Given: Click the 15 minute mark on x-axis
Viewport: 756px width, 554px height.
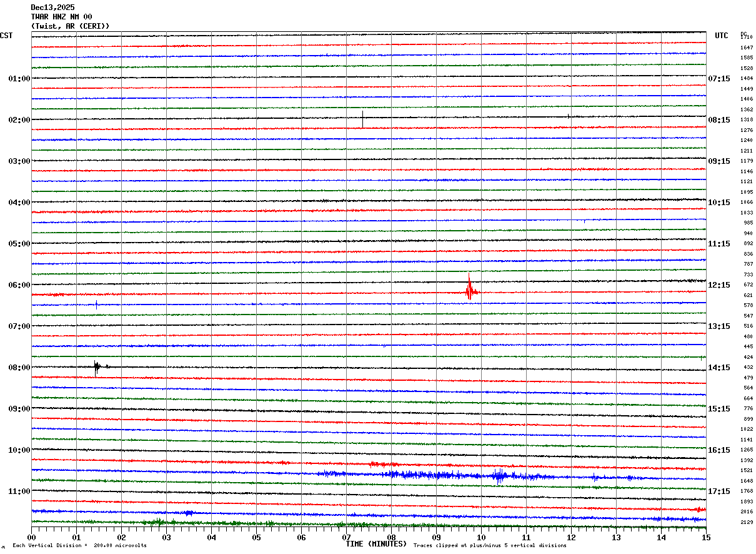Looking at the screenshot, I should pyautogui.click(x=705, y=537).
